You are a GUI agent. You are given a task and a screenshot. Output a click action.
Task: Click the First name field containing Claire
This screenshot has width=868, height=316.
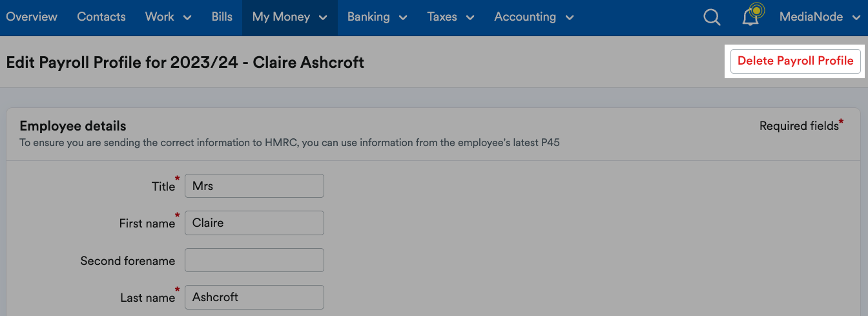(254, 223)
